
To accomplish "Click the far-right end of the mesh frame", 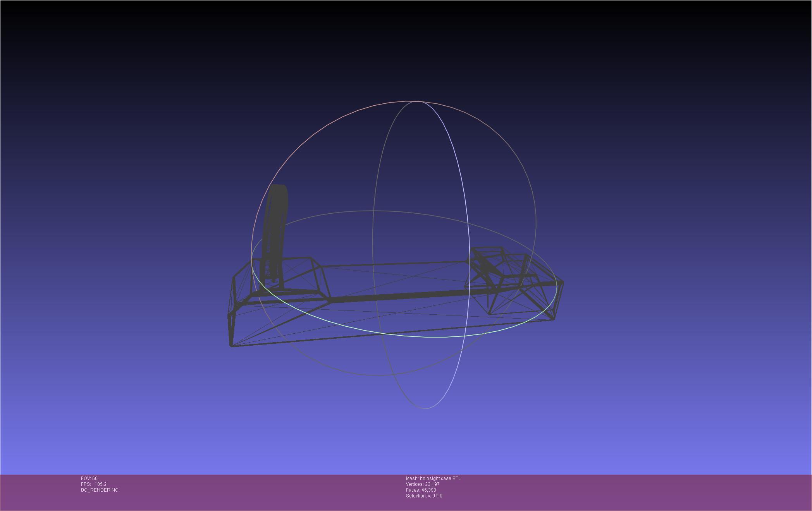I will [x=562, y=283].
